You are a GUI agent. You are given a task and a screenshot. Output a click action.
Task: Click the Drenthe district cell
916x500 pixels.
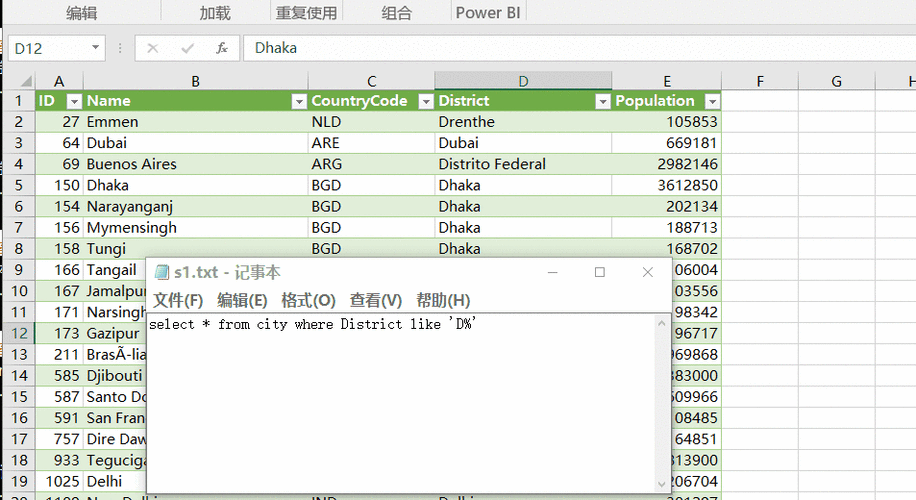[x=523, y=121]
